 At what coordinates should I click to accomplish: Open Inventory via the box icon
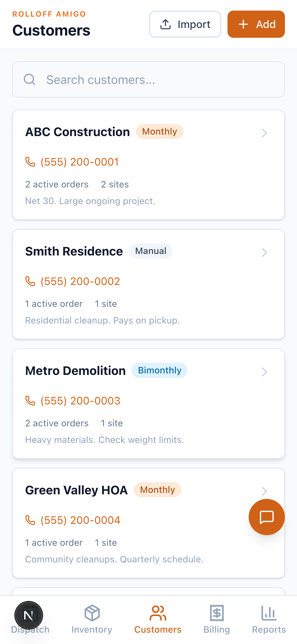[92, 613]
